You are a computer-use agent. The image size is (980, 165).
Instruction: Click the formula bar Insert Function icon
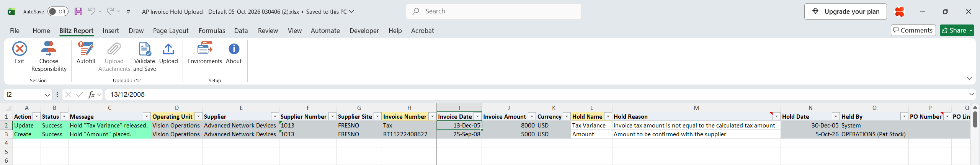pos(91,95)
